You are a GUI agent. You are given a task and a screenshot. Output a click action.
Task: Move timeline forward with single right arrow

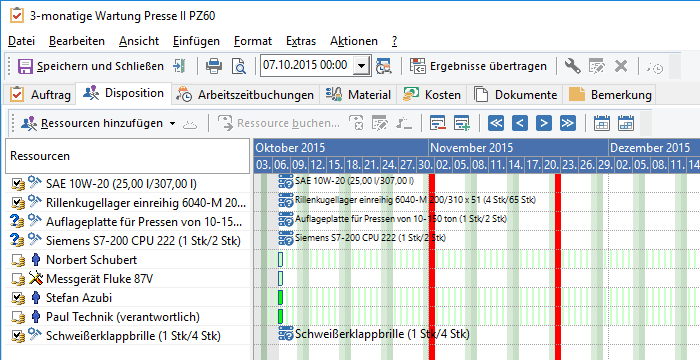(544, 123)
